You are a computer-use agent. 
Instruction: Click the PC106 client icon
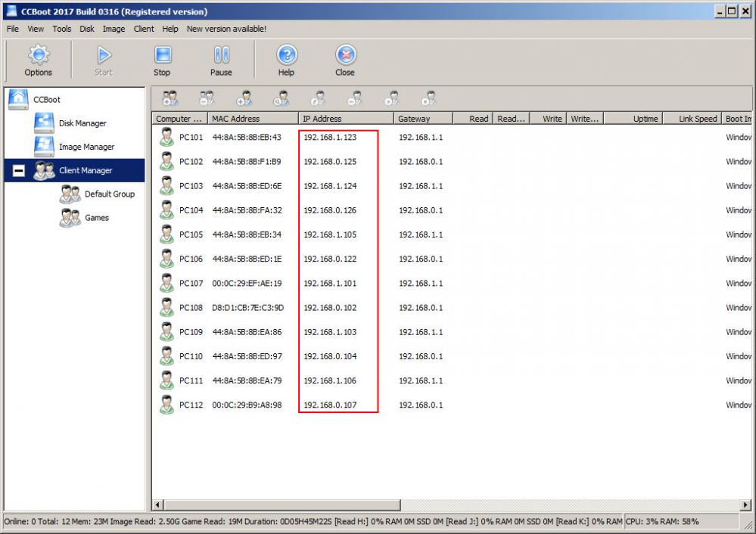click(x=166, y=259)
